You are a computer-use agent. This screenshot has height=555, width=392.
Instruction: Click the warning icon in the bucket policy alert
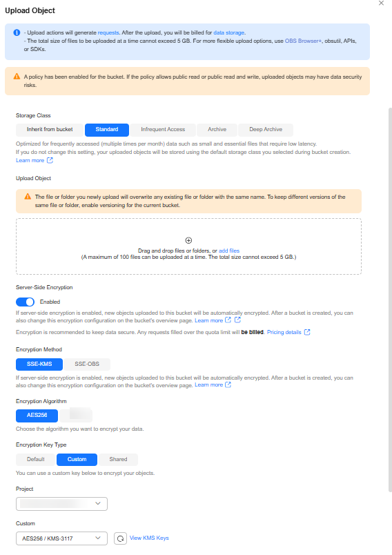17,77
